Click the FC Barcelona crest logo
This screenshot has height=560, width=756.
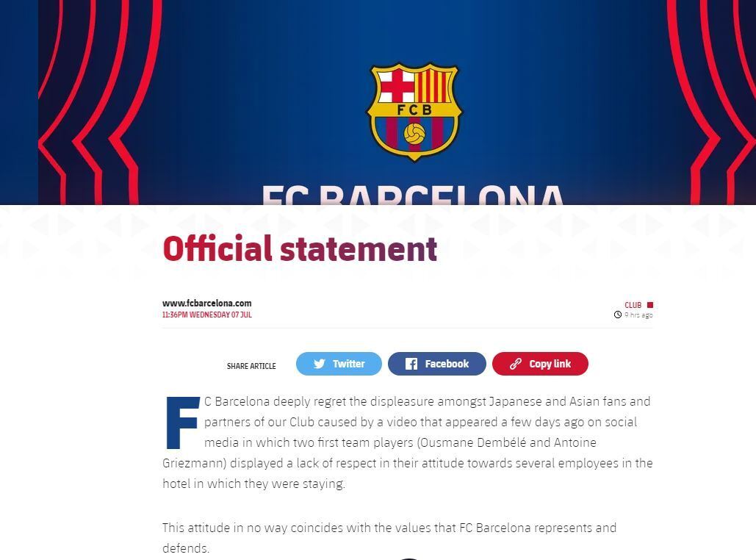[x=414, y=111]
